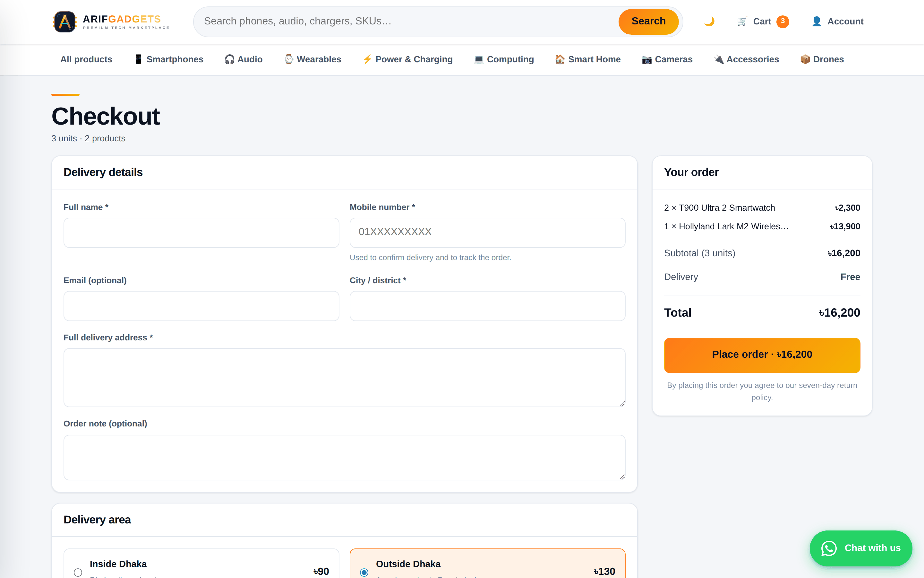Screen dimensions: 924x578
Task: Open the Chat with us button
Action: pos(861,548)
